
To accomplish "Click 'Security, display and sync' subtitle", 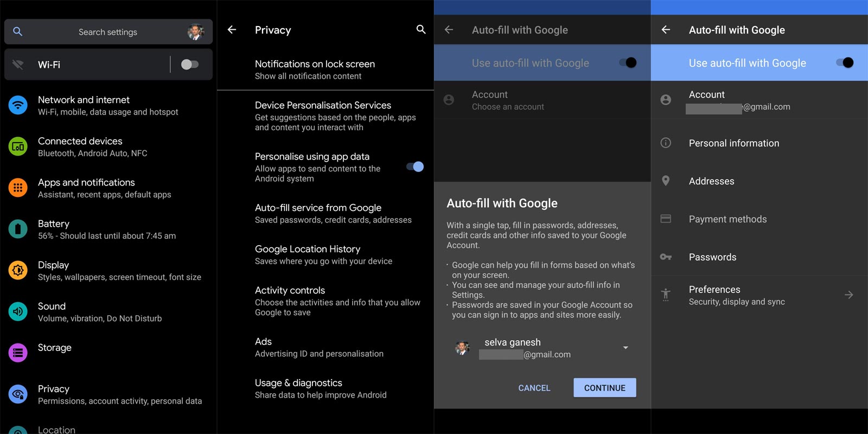I will pyautogui.click(x=737, y=302).
